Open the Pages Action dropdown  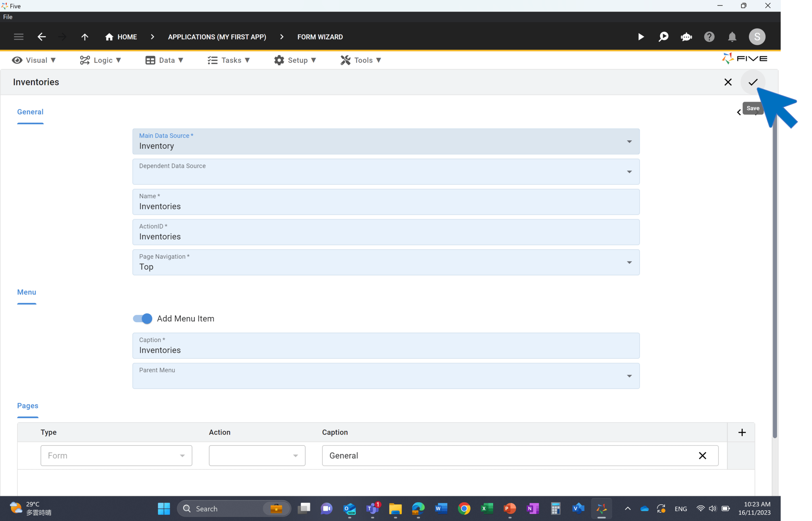257,456
